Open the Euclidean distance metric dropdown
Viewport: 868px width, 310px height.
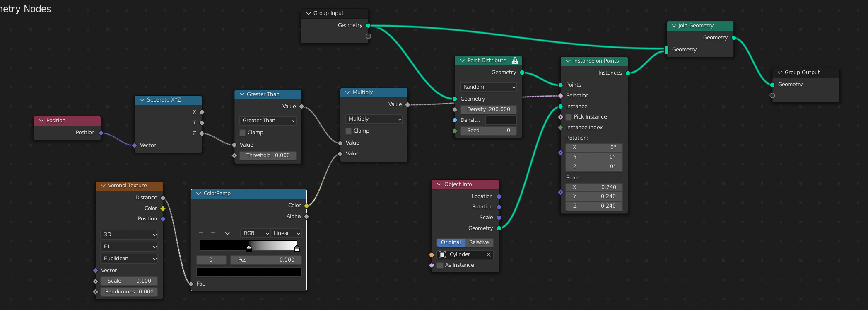tap(129, 259)
